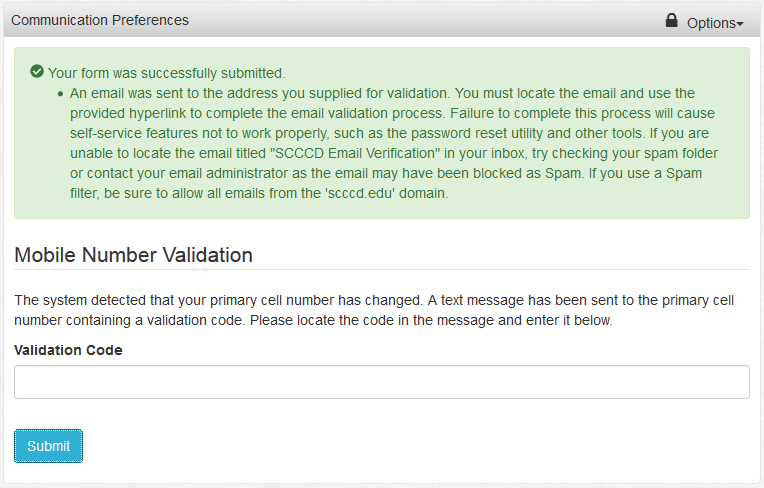Image resolution: width=764 pixels, height=488 pixels.
Task: Click the caret arrow beside Options
Action: pyautogui.click(x=740, y=23)
